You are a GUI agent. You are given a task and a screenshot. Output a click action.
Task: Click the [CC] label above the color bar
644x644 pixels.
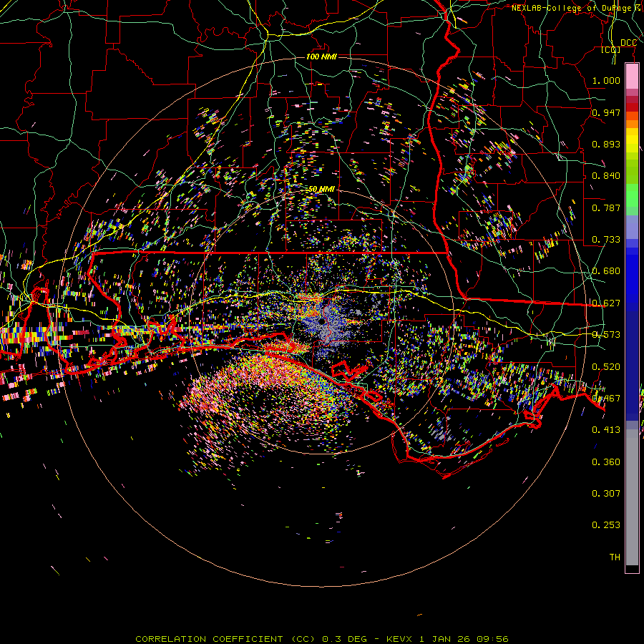click(x=611, y=49)
